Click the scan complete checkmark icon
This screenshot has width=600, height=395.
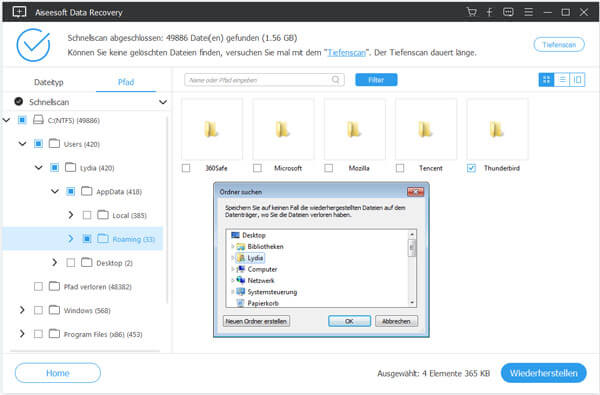point(33,45)
